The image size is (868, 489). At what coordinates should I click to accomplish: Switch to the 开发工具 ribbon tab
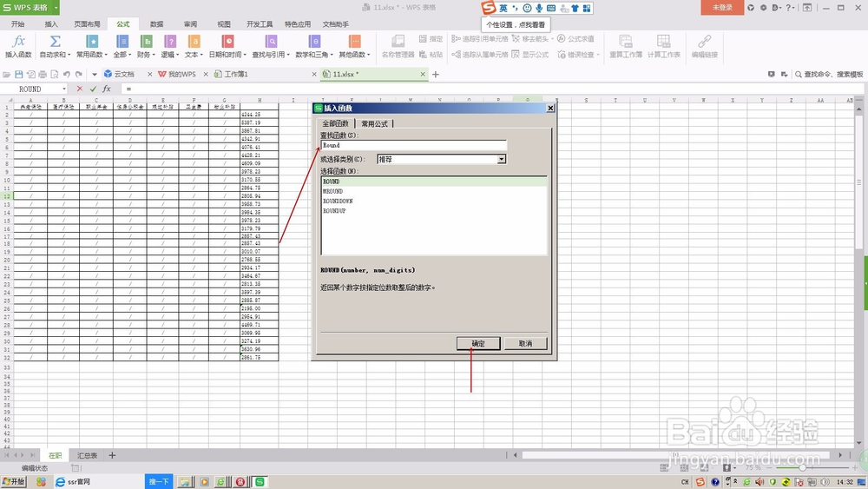click(260, 24)
